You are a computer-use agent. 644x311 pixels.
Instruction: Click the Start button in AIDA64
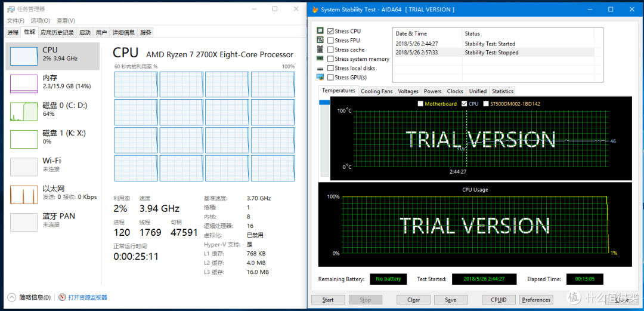coord(328,300)
